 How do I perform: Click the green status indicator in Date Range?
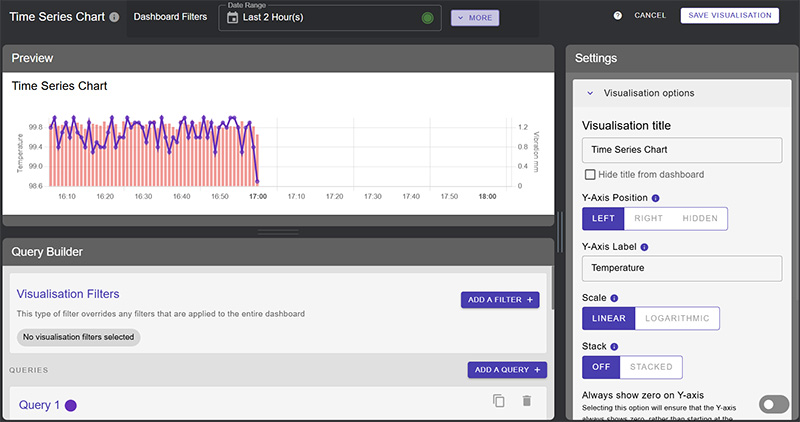coord(428,18)
